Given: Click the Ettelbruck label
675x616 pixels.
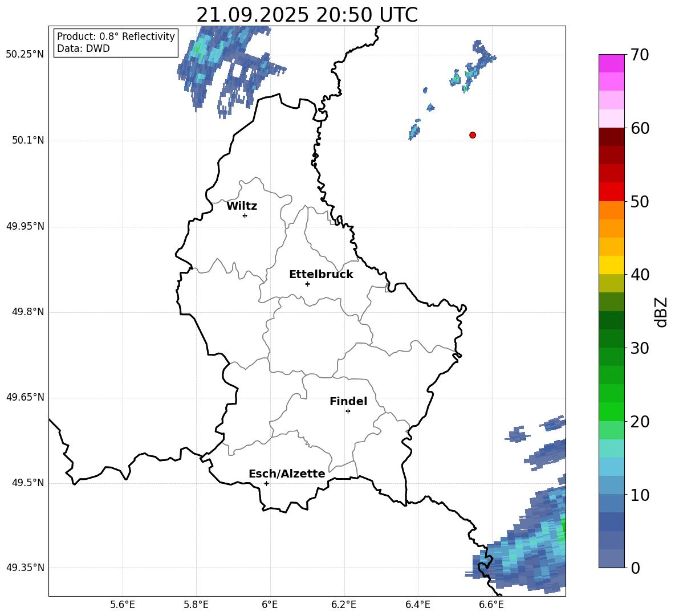Looking at the screenshot, I should pyautogui.click(x=321, y=275).
